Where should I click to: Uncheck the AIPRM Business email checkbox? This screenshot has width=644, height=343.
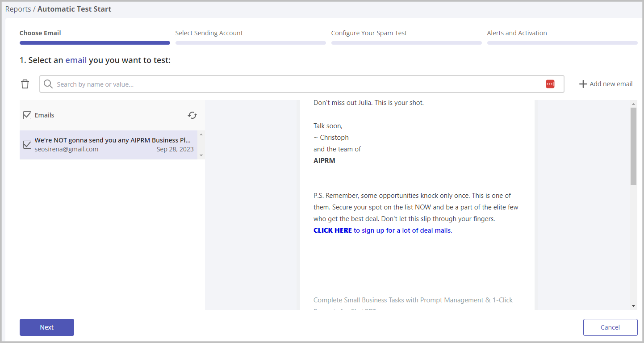[27, 145]
